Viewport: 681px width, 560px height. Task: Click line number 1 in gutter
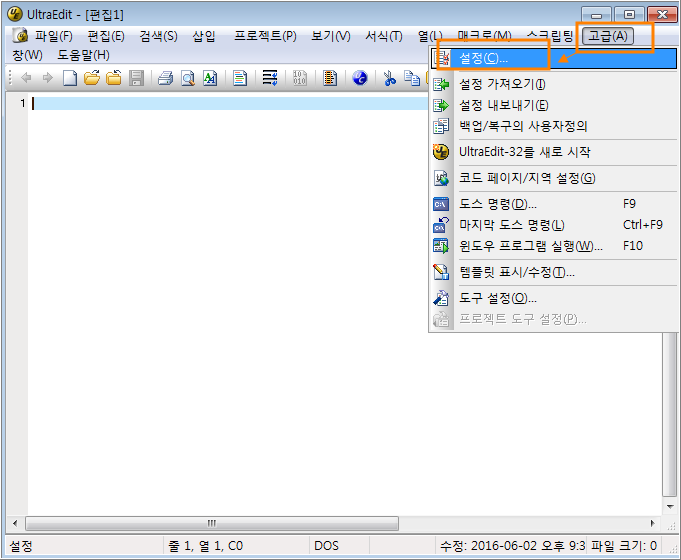(x=22, y=103)
